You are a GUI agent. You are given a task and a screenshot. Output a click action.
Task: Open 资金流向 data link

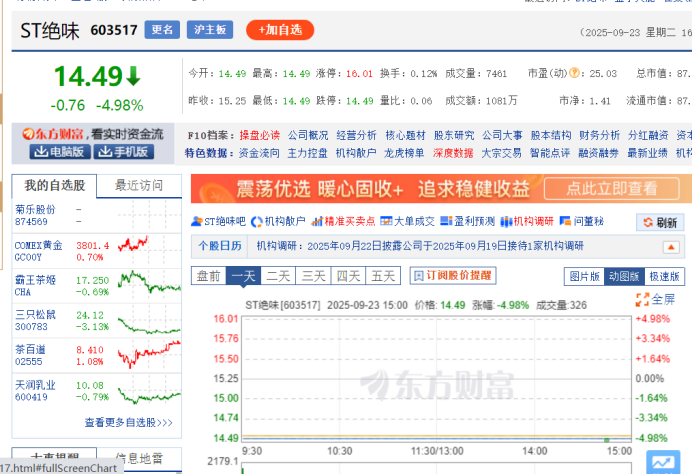click(259, 153)
